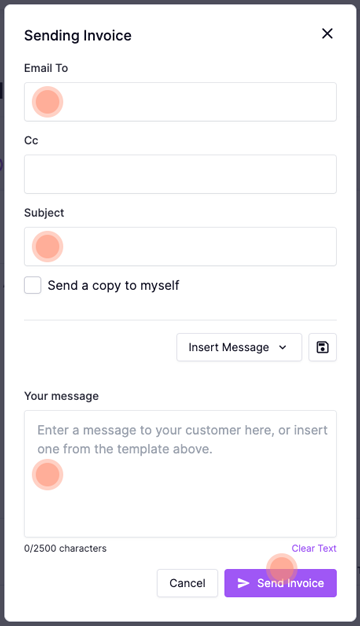Image resolution: width=360 pixels, height=626 pixels.
Task: Click the orange hotspot in Subject field
Action: pyautogui.click(x=47, y=246)
